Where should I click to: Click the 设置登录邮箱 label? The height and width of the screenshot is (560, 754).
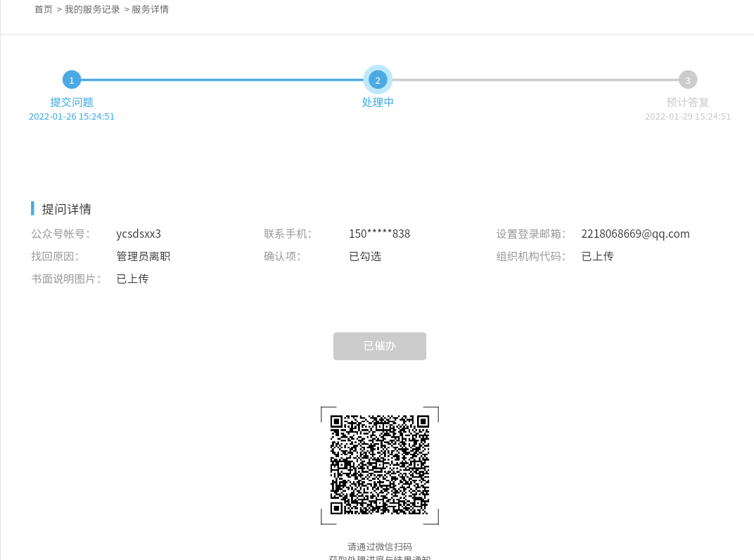click(x=531, y=234)
